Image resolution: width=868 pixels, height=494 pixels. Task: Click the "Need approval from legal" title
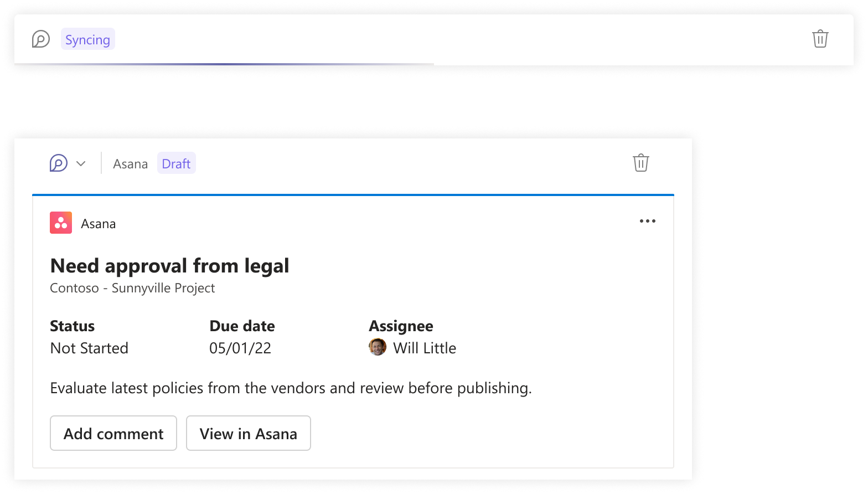coord(169,266)
